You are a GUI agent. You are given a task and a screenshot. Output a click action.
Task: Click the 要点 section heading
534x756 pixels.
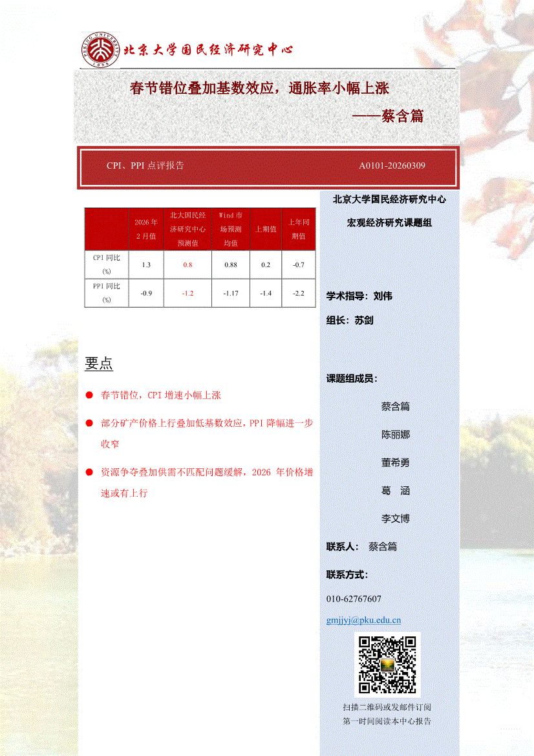[x=99, y=364]
